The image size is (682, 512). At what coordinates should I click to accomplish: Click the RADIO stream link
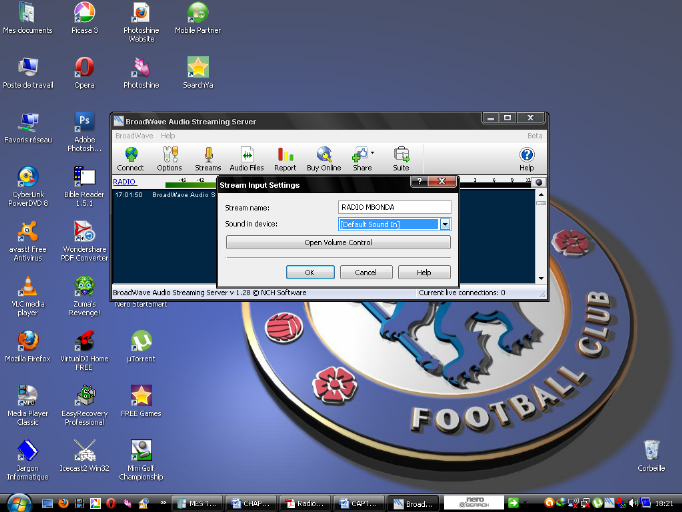124,182
